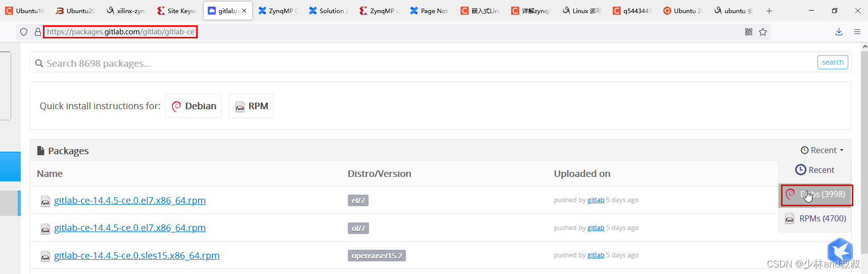This screenshot has width=868, height=274.
Task: Click rpm file icon of el/7 package
Action: 45,201
